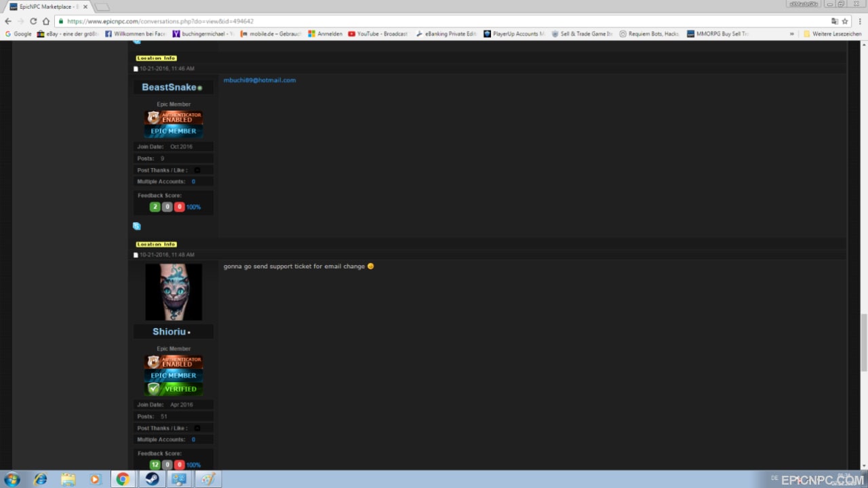This screenshot has height=488, width=868.
Task: Open the mbuchi89@hotmail.com email link
Action: (x=260, y=80)
